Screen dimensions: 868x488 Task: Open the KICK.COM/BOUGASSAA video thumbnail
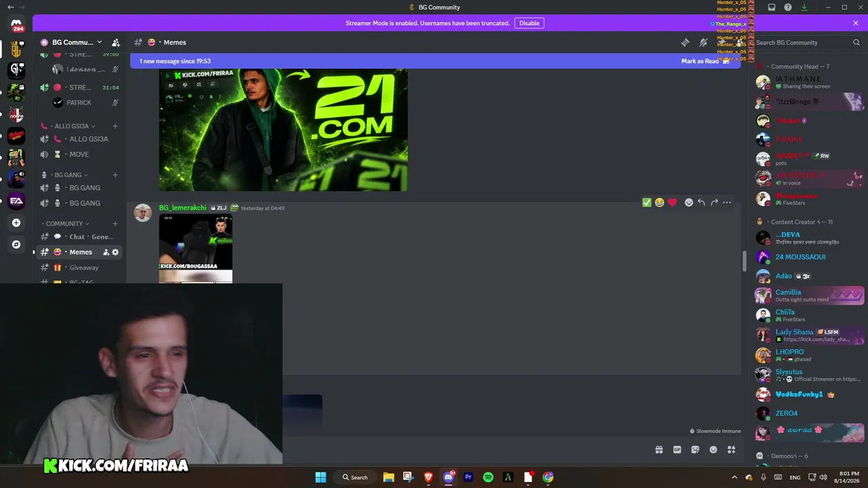[196, 249]
